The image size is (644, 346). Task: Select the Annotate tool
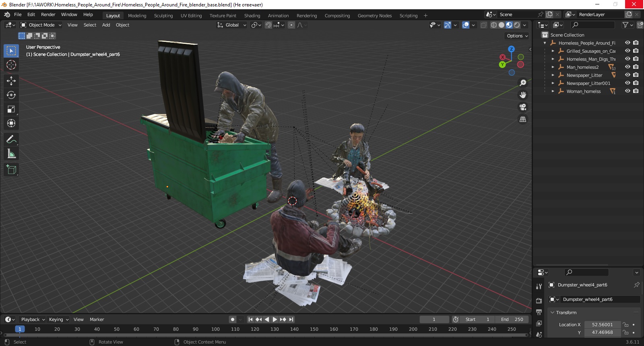pos(11,139)
